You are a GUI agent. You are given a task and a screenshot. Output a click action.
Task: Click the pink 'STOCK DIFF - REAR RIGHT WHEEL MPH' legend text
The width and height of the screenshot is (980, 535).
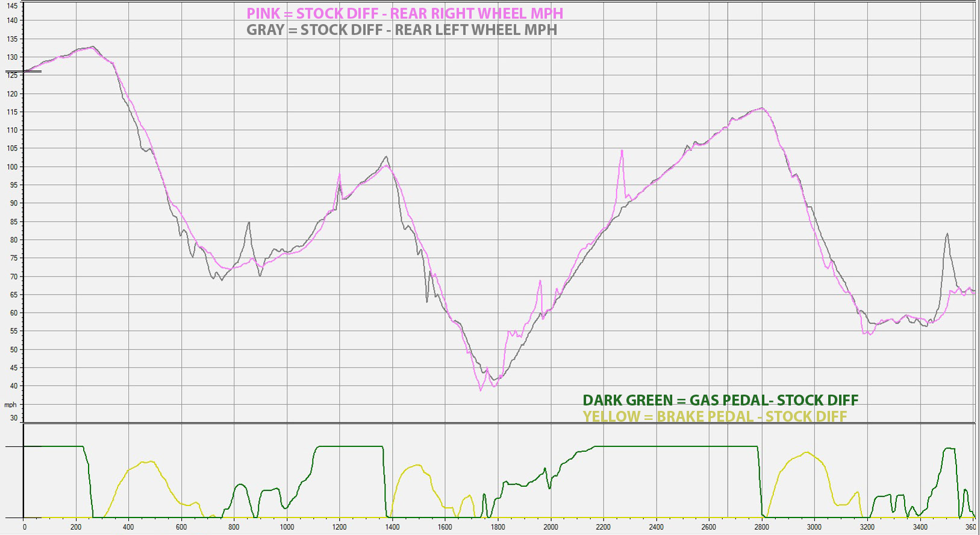(405, 13)
